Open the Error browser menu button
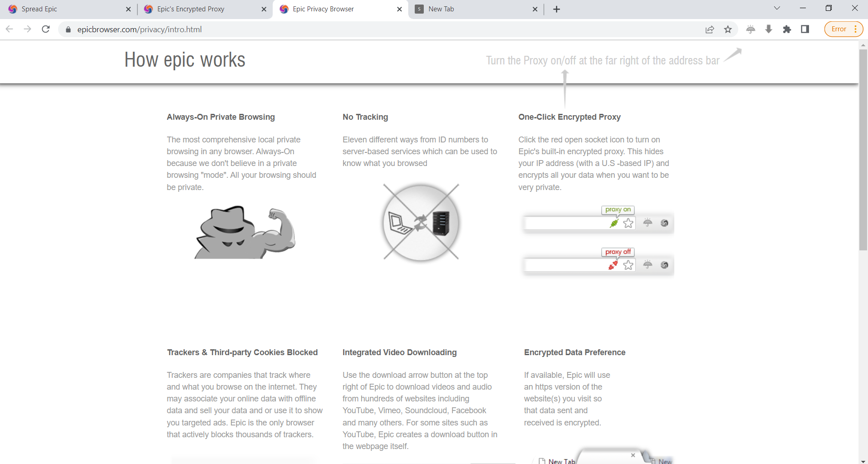Screen dimensions: 868x464 843,29
